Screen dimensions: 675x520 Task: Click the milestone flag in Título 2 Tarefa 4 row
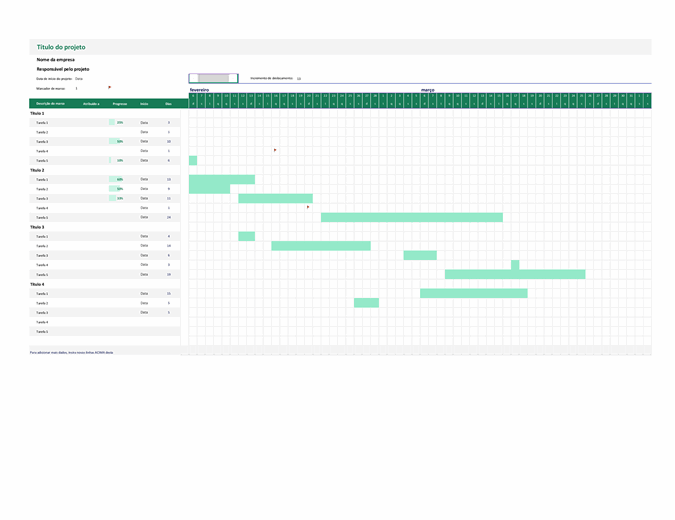coord(308,207)
